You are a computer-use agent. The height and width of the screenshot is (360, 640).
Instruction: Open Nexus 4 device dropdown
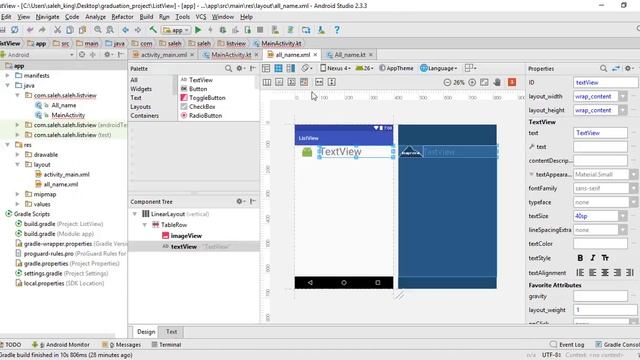coord(335,68)
